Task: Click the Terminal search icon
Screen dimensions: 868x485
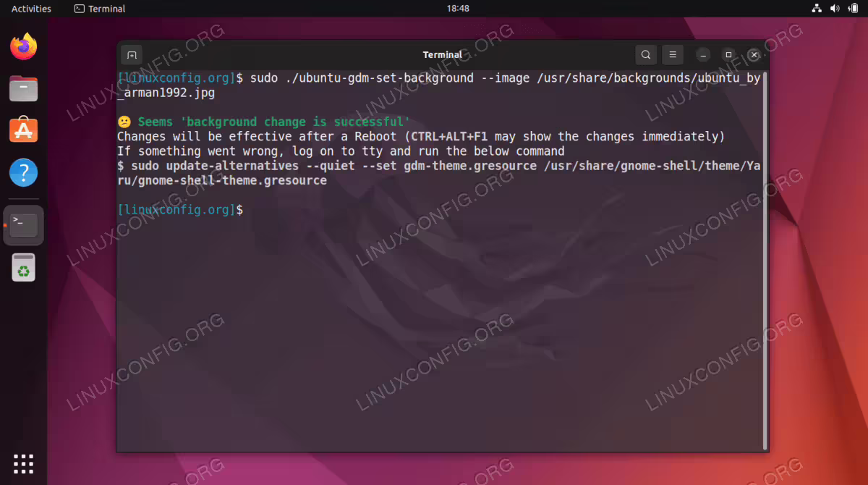Action: [646, 54]
